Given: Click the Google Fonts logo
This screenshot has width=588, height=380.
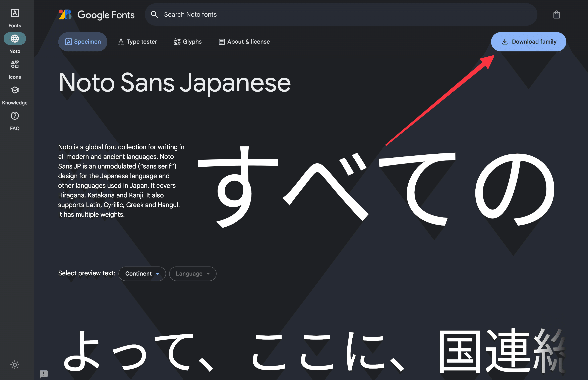Looking at the screenshot, I should 65,14.
